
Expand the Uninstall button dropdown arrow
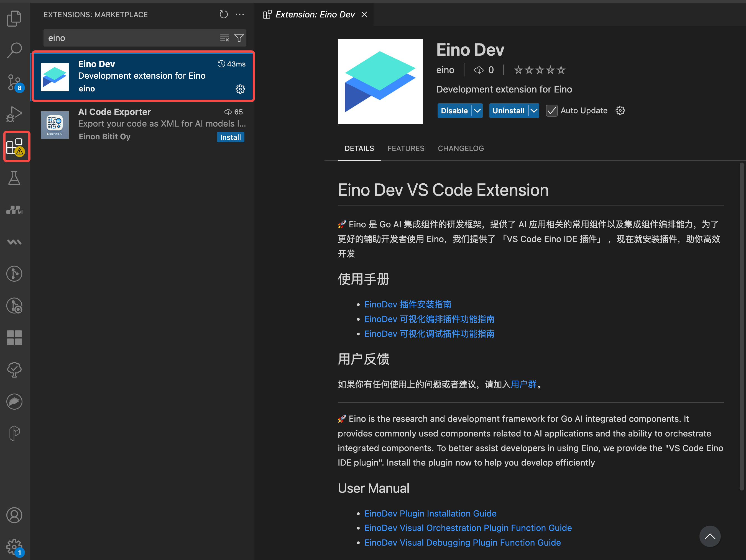(534, 111)
